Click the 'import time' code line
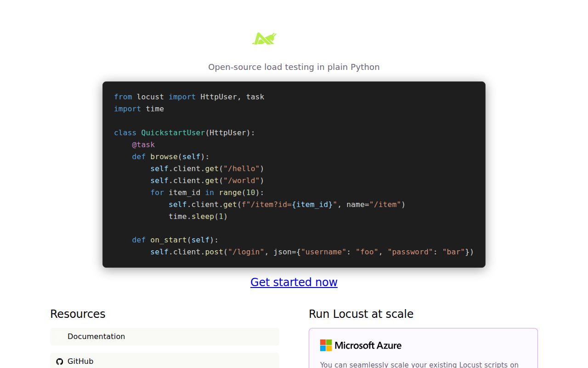The height and width of the screenshot is (368, 588). coord(139,109)
